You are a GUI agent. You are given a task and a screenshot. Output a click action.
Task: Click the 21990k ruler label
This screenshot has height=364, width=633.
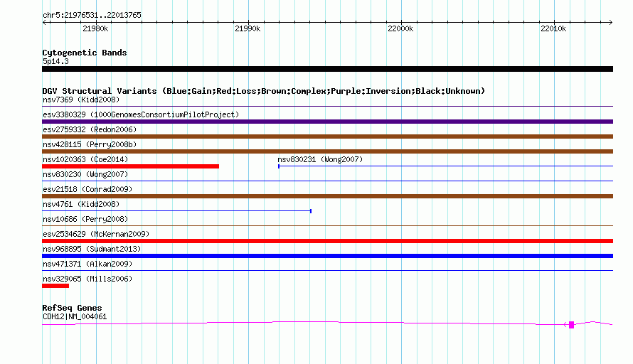(x=248, y=28)
